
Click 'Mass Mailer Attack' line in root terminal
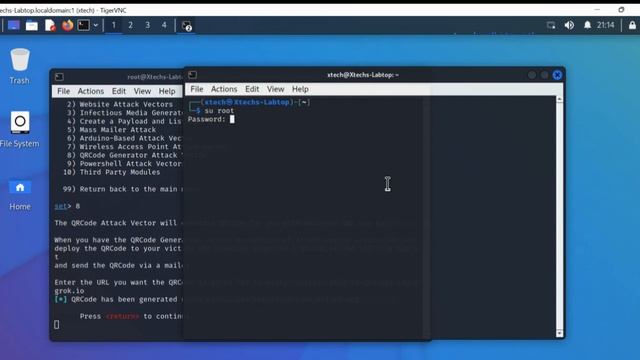[x=111, y=130]
